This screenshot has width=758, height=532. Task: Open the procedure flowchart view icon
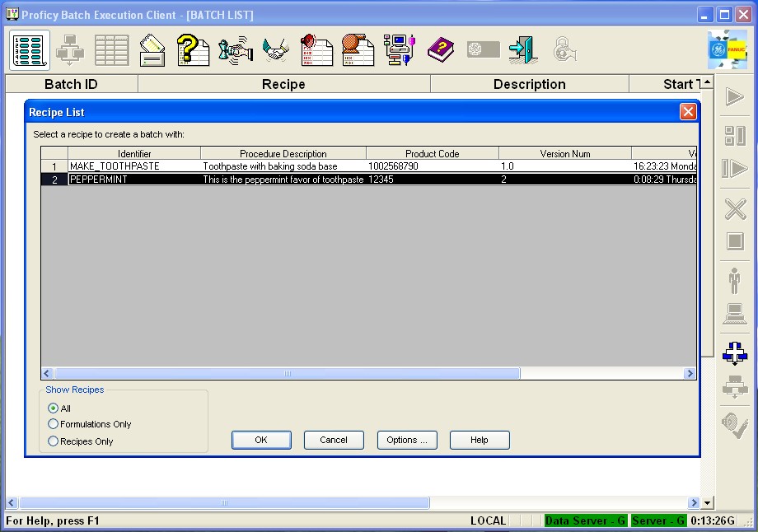click(x=69, y=50)
